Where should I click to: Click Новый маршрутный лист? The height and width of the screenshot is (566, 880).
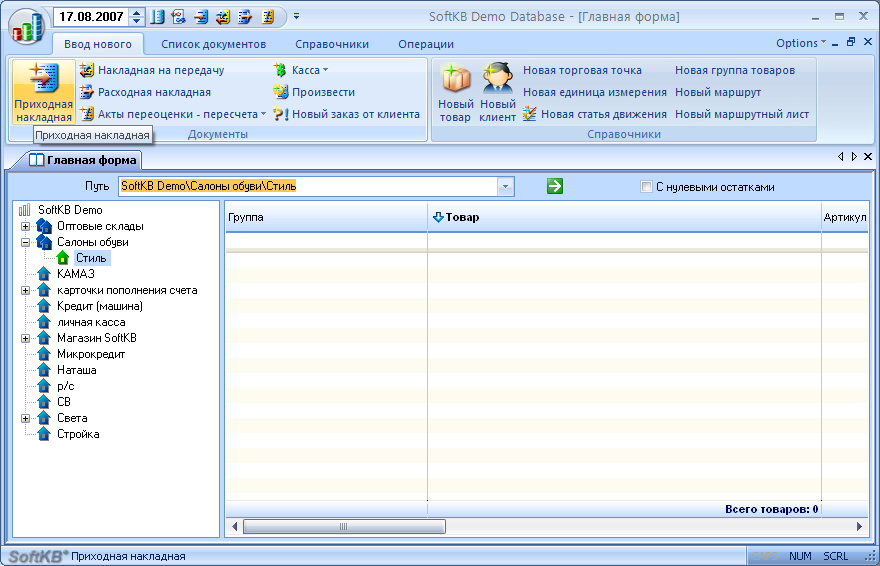741,114
